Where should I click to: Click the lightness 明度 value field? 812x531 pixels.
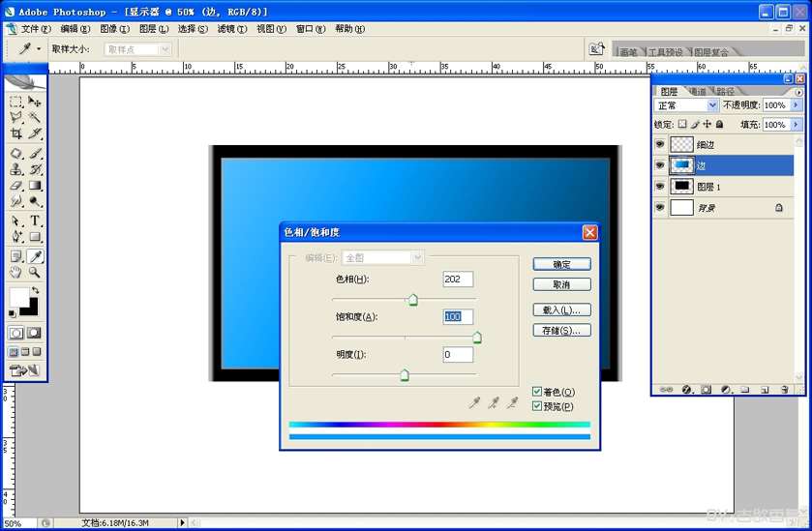[x=458, y=355]
